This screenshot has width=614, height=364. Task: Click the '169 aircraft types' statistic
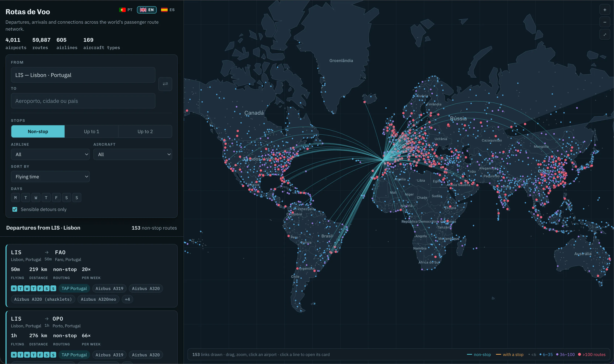[x=102, y=43]
